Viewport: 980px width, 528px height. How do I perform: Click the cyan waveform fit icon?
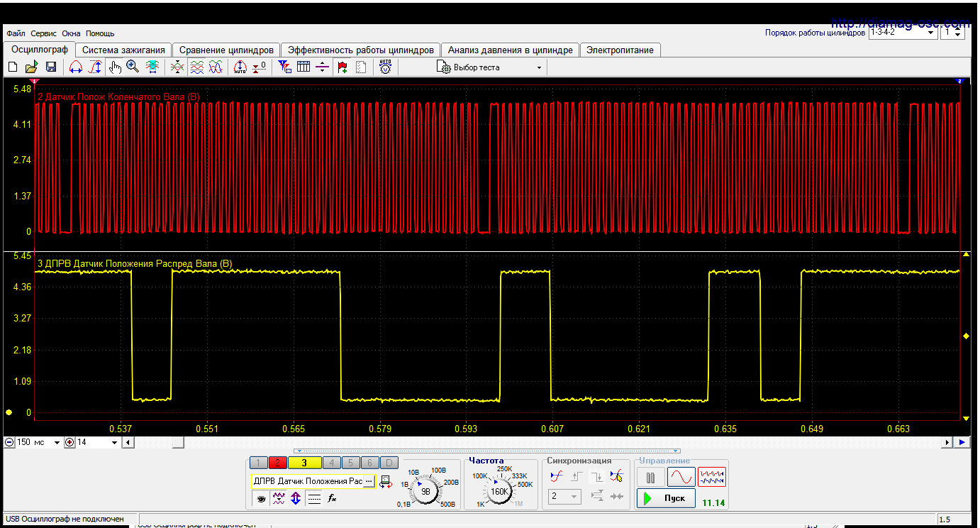152,67
